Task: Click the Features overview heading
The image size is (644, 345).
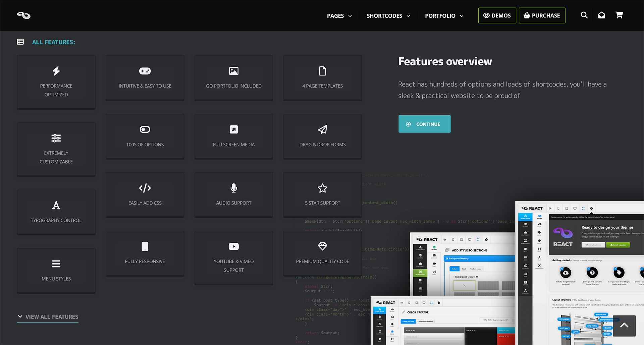Action: point(445,61)
